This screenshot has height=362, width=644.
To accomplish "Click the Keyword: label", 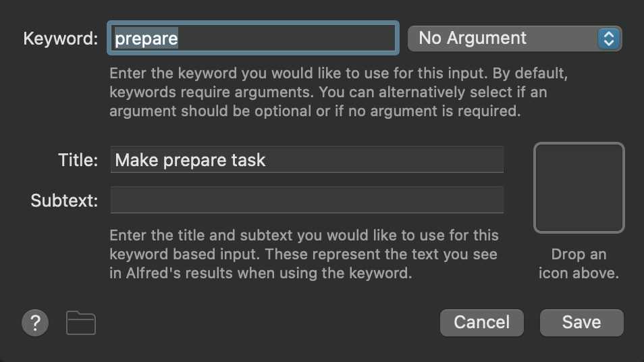I will pyautogui.click(x=61, y=38).
